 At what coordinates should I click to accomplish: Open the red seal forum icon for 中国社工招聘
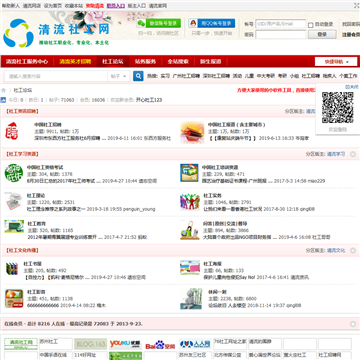(12, 131)
